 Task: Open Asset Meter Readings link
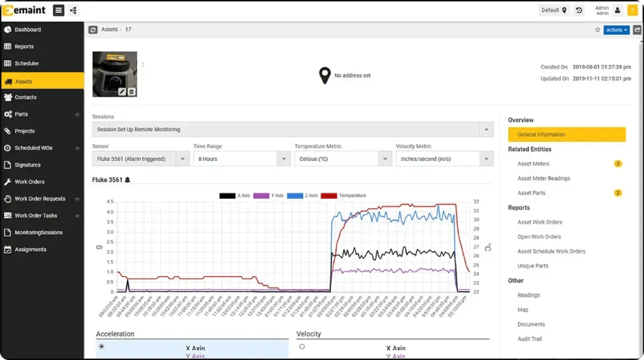pos(544,178)
